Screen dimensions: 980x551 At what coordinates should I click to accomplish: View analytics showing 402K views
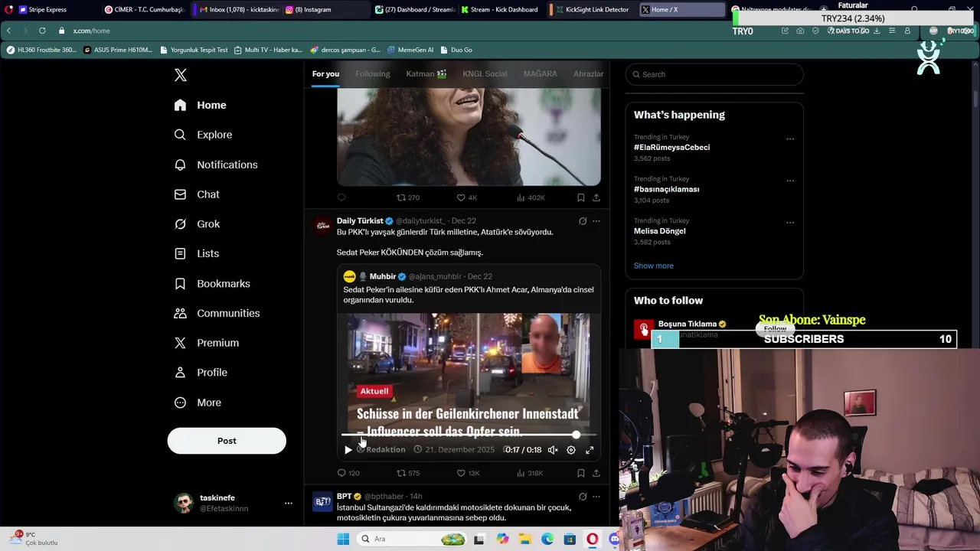click(x=531, y=197)
